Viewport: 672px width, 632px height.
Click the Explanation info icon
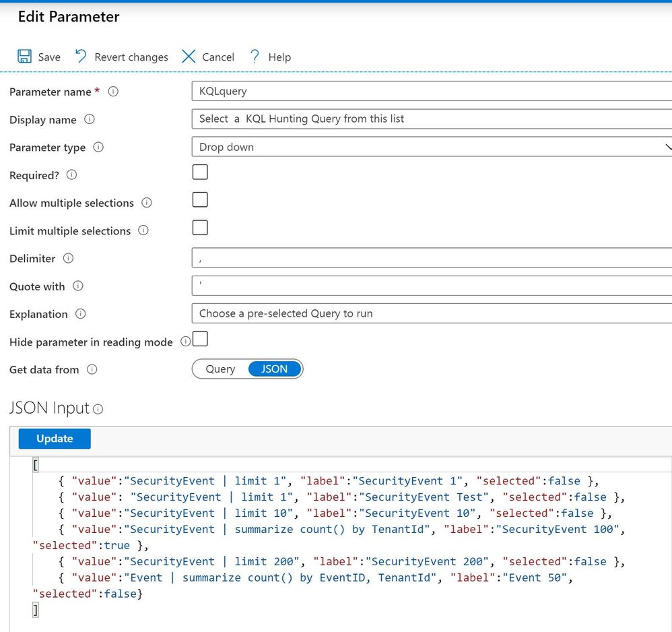coord(81,314)
